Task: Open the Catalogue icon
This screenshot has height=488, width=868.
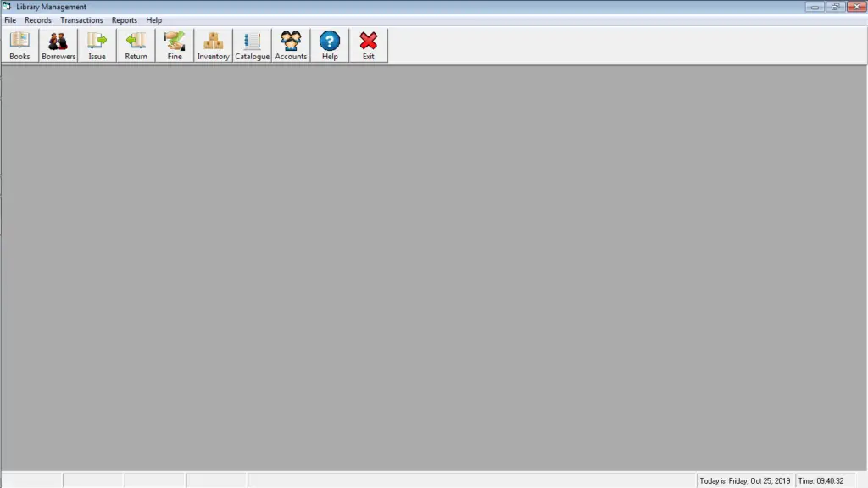Action: (x=252, y=44)
